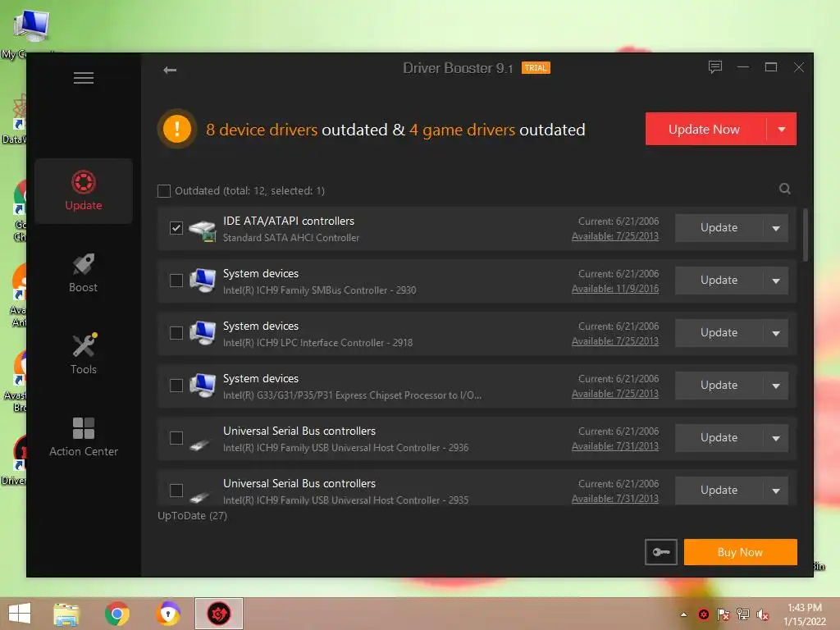Toggle the select-all Outdated checkbox
The image size is (840, 630).
click(164, 190)
